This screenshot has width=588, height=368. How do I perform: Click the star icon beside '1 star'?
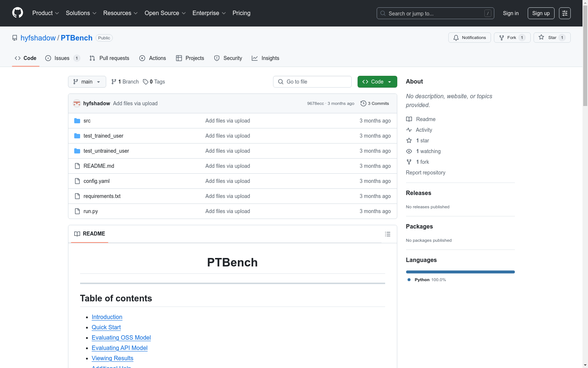tap(409, 141)
